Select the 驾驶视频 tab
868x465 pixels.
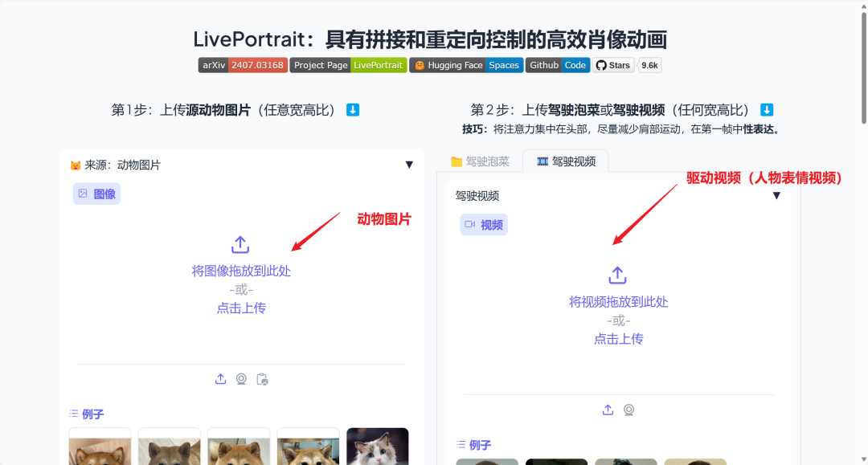pyautogui.click(x=566, y=161)
